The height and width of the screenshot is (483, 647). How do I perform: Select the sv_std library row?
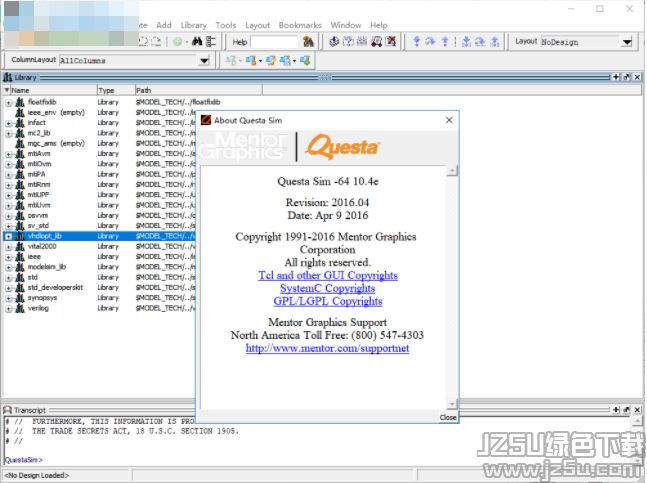(99, 226)
